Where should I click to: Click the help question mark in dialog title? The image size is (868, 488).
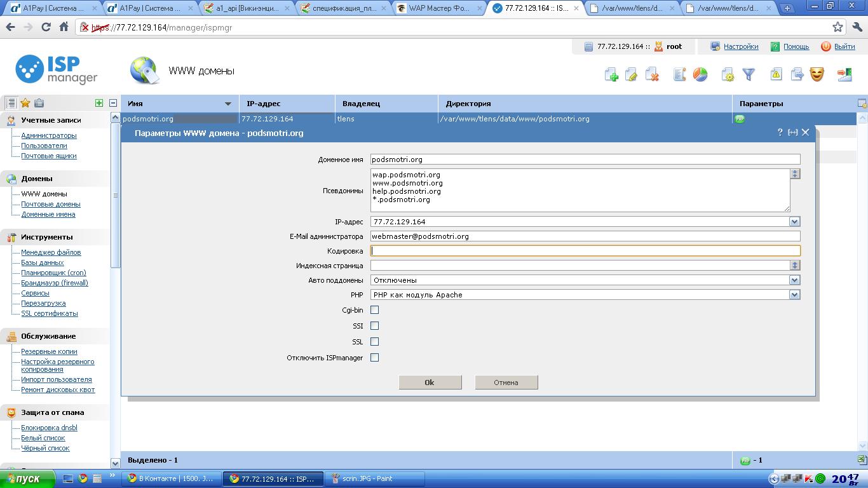click(x=780, y=132)
